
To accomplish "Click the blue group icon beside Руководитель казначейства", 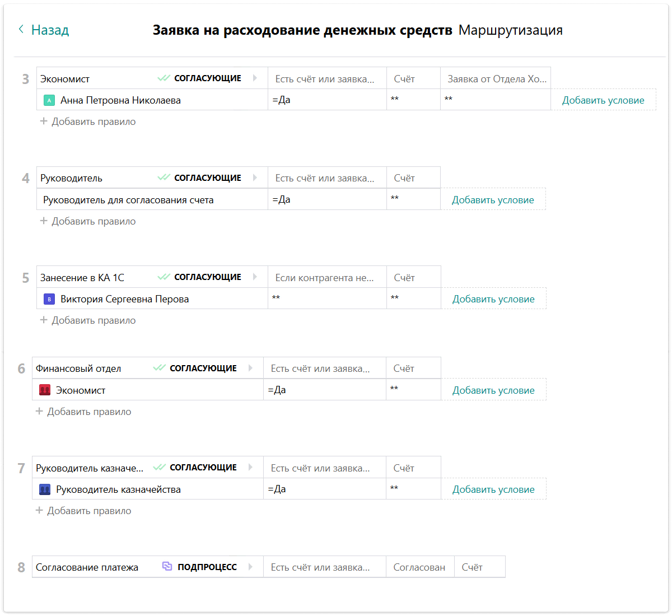I will coord(45,489).
